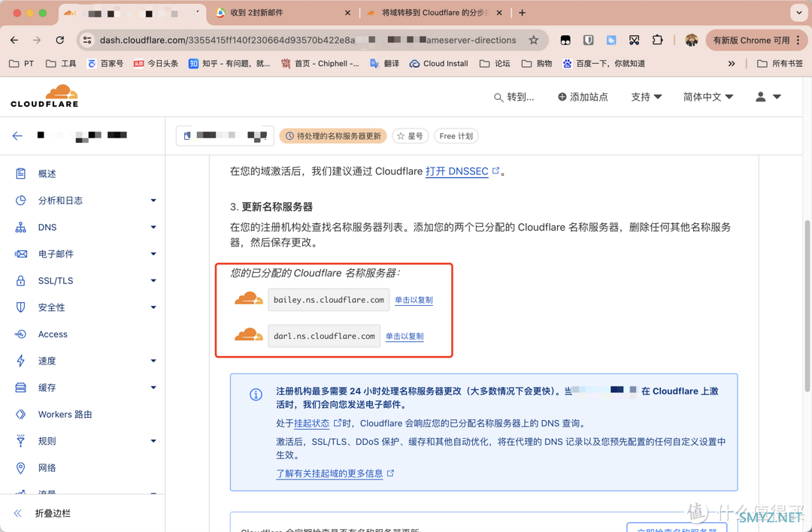812x532 pixels.
Task: Click the address bar URL
Action: [x=308, y=41]
